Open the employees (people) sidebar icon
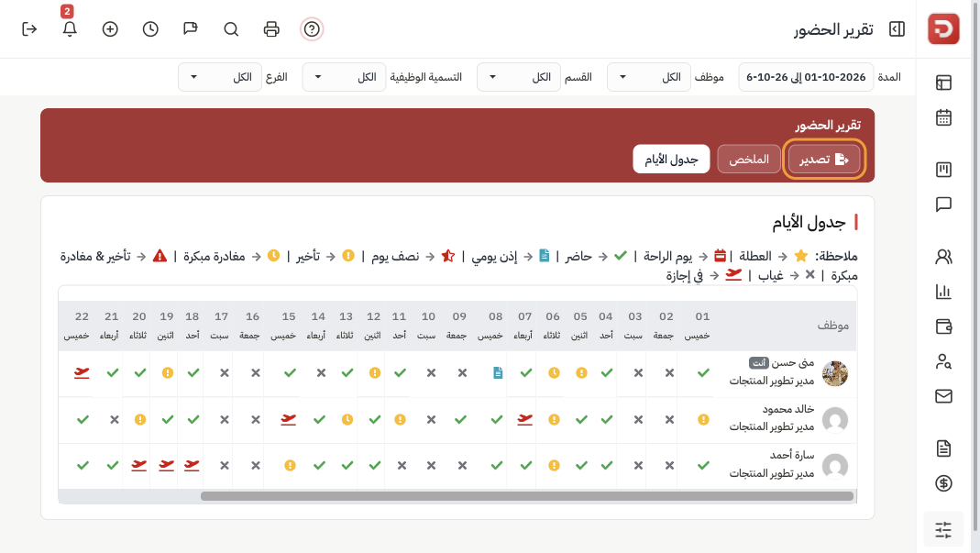The image size is (980, 553). click(943, 257)
